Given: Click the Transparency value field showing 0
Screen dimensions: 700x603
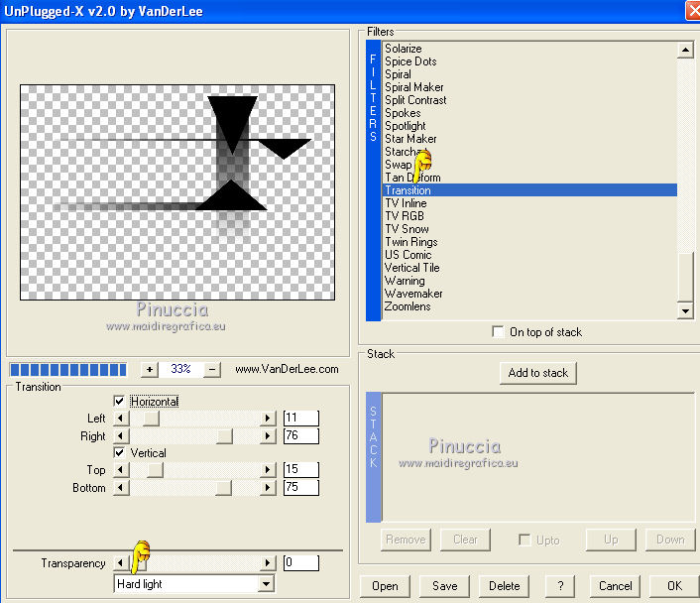Looking at the screenshot, I should (301, 562).
